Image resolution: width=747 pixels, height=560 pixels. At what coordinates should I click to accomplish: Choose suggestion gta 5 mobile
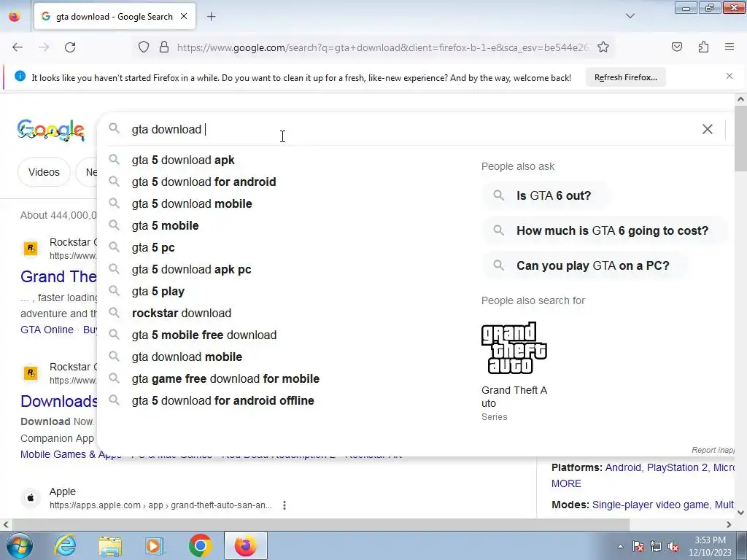click(166, 226)
